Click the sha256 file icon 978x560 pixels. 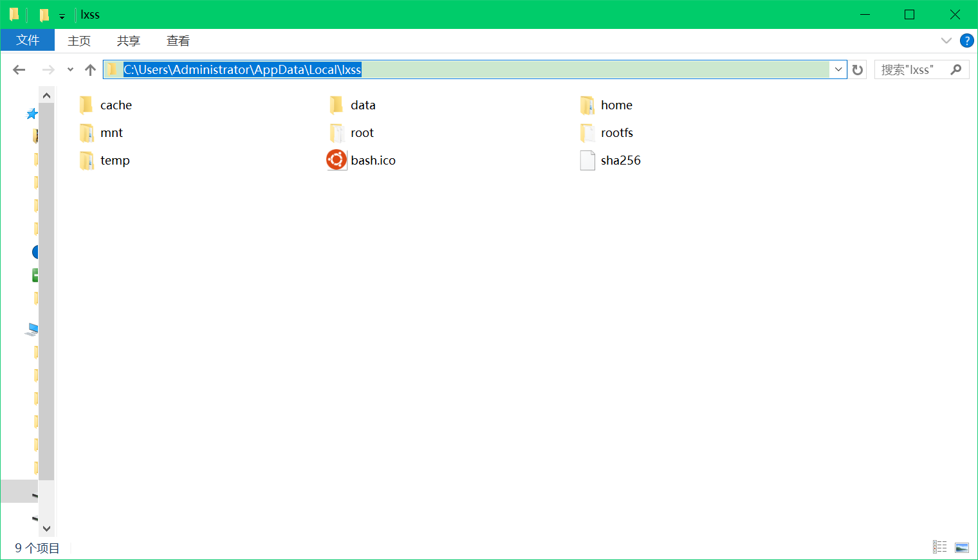[587, 160]
